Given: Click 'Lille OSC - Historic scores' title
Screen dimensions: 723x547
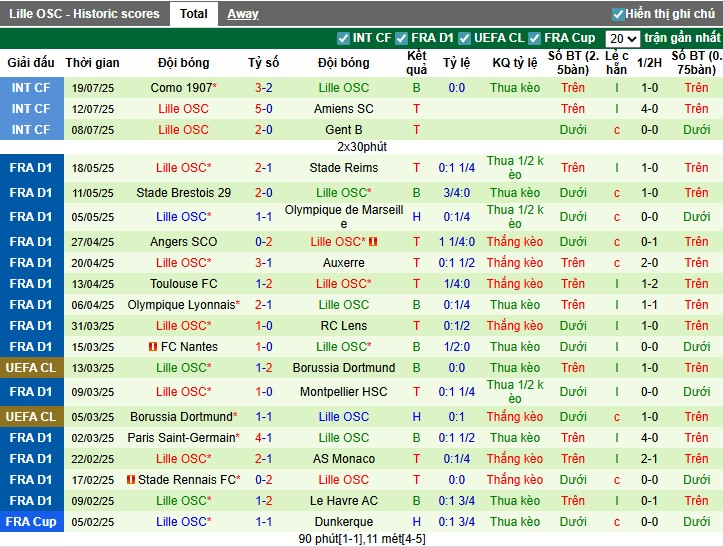Looking at the screenshot, I should click(84, 14).
